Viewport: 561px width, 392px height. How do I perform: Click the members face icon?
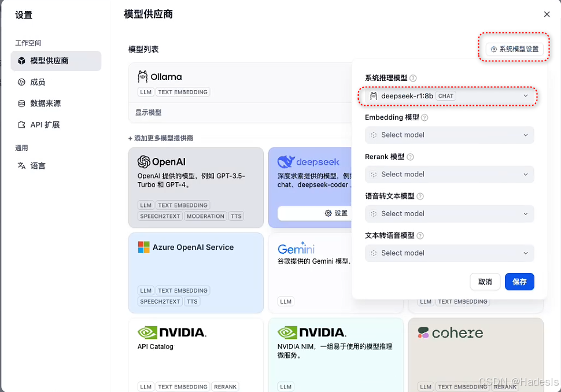click(x=21, y=82)
